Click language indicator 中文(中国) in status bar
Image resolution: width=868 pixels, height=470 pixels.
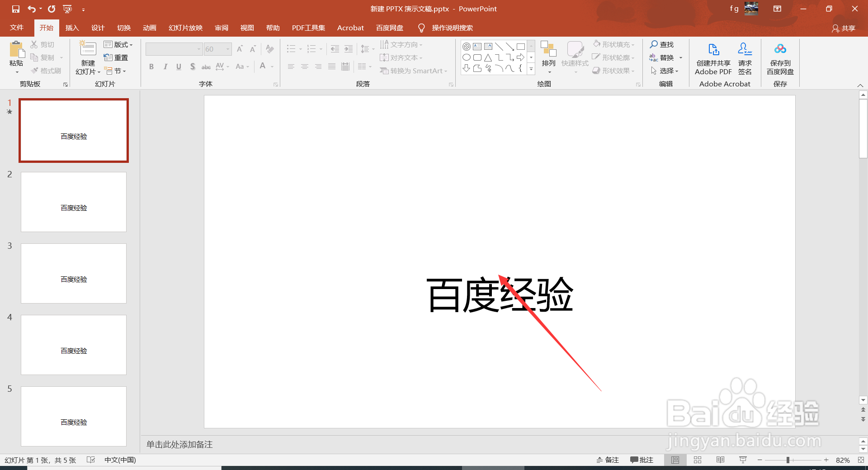120,460
